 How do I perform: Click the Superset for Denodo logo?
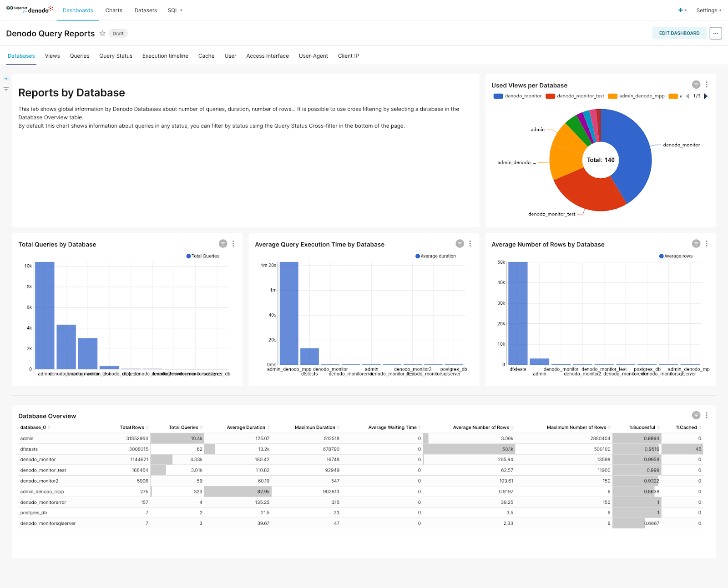pyautogui.click(x=30, y=10)
